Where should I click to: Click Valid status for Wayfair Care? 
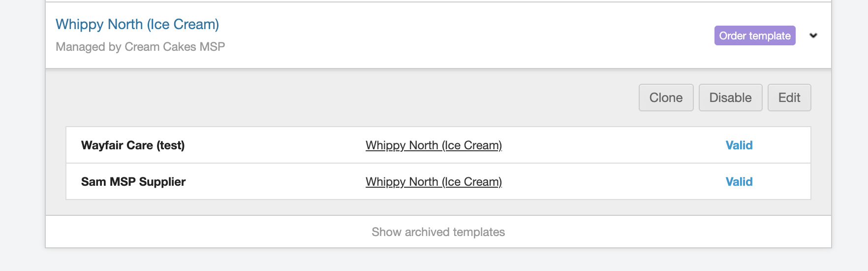pos(739,145)
